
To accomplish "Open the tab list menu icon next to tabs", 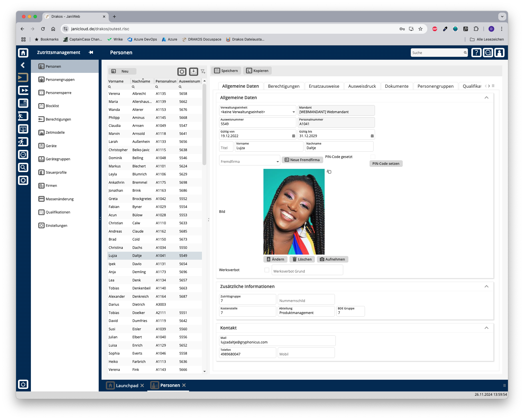I will click(493, 86).
